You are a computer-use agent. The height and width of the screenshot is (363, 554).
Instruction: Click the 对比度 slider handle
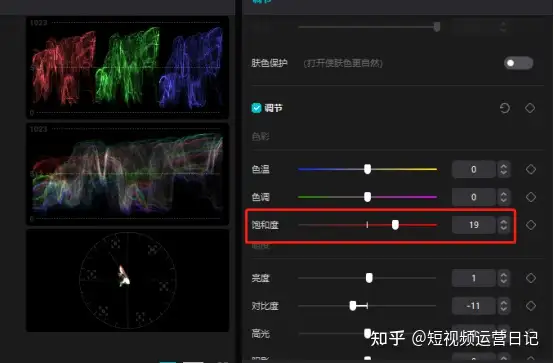(353, 305)
